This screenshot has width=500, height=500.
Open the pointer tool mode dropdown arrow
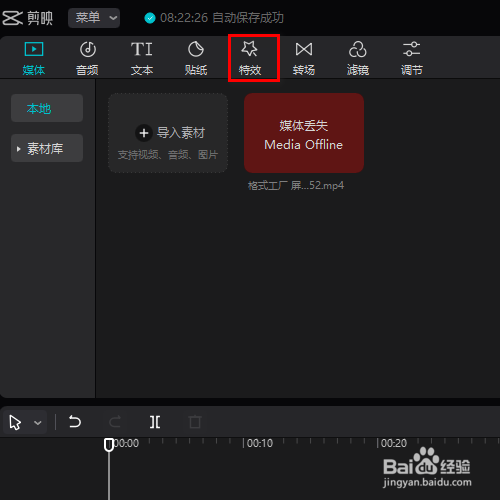coord(38,423)
